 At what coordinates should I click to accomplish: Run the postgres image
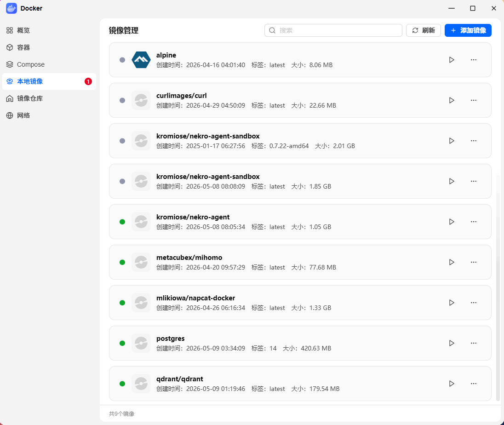[x=452, y=343]
